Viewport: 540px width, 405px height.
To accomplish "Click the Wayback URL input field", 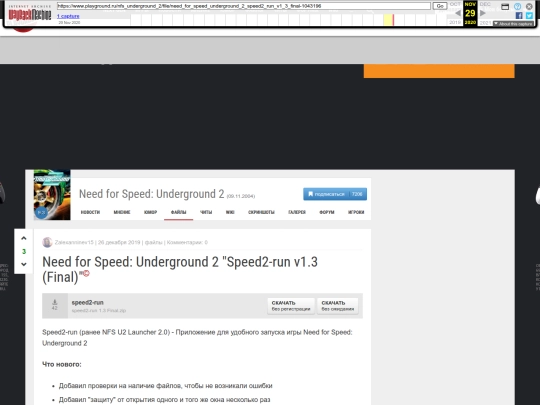I will pos(244,6).
